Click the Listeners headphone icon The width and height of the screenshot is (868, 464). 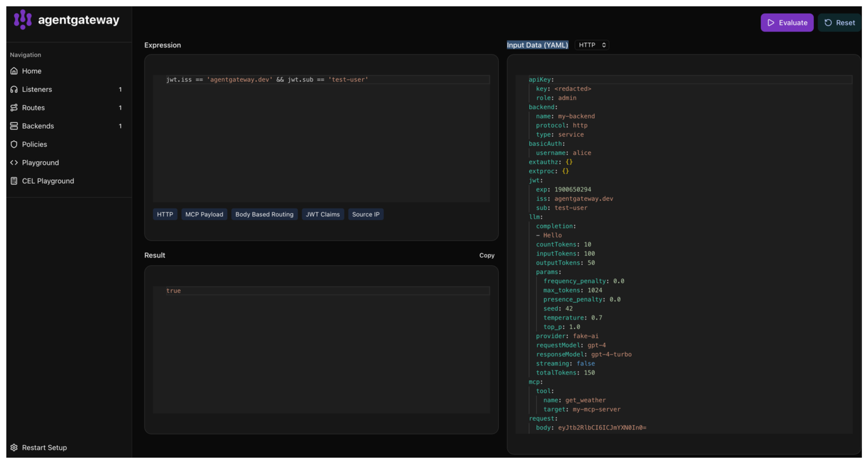coord(14,89)
